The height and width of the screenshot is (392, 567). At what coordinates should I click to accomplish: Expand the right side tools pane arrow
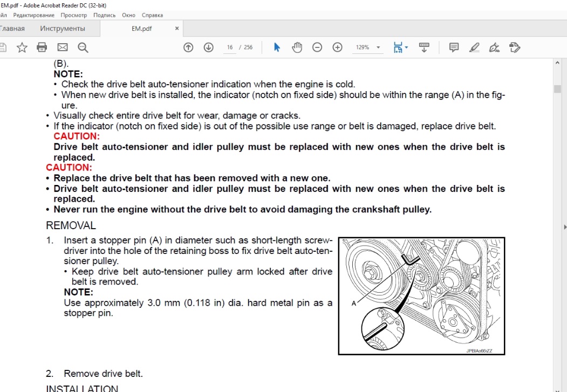(564, 227)
